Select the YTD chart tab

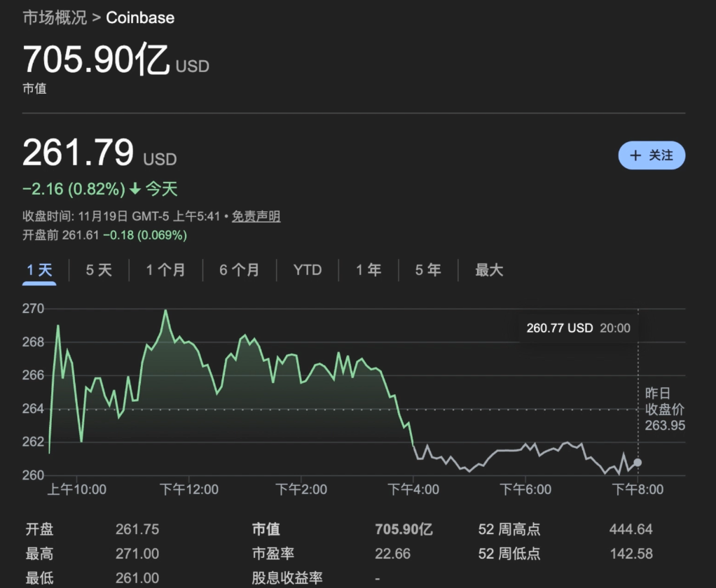click(308, 270)
